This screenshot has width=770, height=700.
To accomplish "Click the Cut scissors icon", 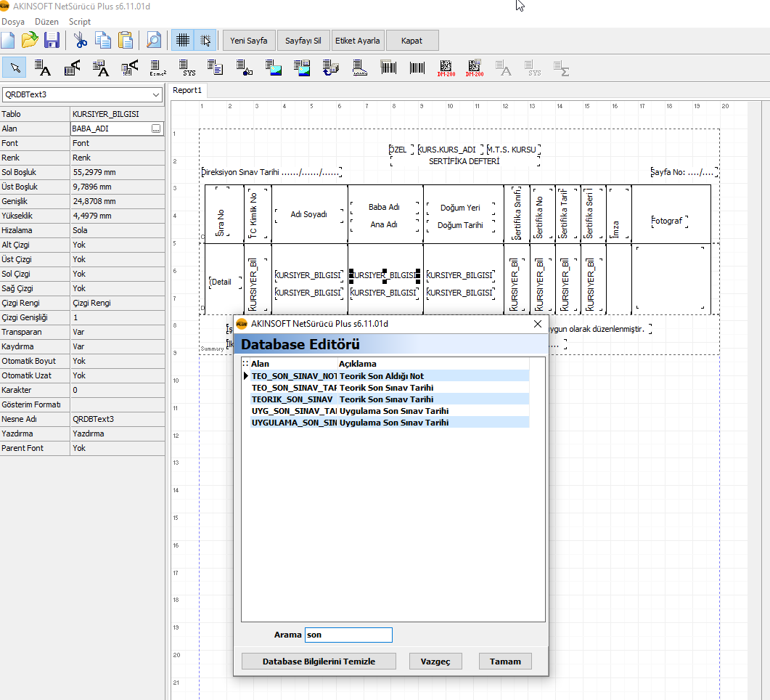I will pyautogui.click(x=81, y=41).
